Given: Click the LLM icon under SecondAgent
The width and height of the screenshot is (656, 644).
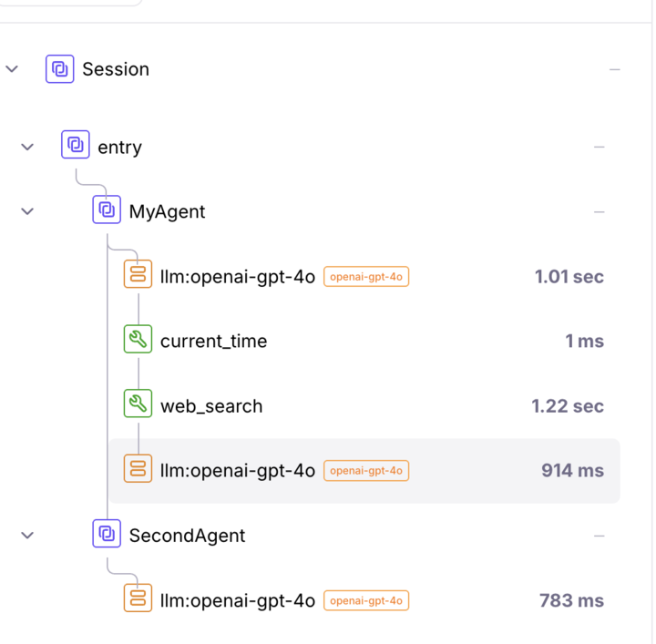Looking at the screenshot, I should point(138,599).
